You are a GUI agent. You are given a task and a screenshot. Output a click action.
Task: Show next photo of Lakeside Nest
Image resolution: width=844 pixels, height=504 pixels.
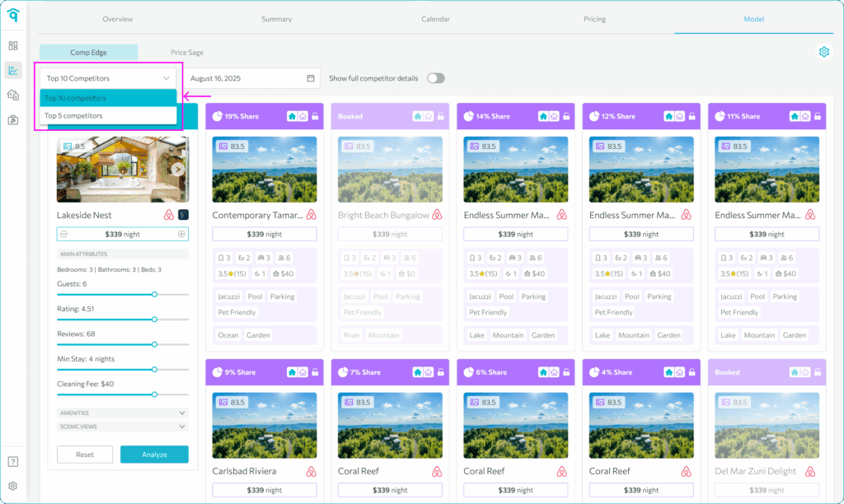[178, 170]
